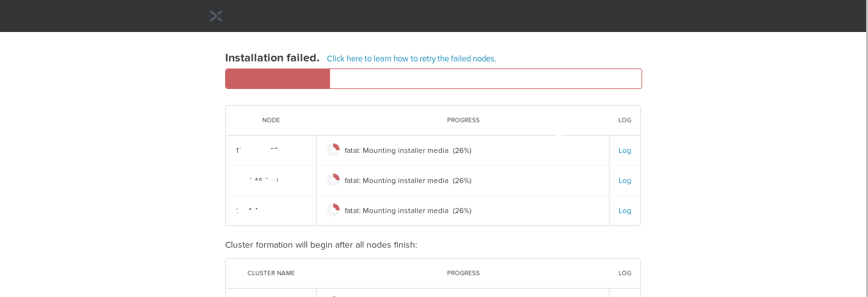Click the first node's progress pie icon
868x297 pixels.
[333, 150]
